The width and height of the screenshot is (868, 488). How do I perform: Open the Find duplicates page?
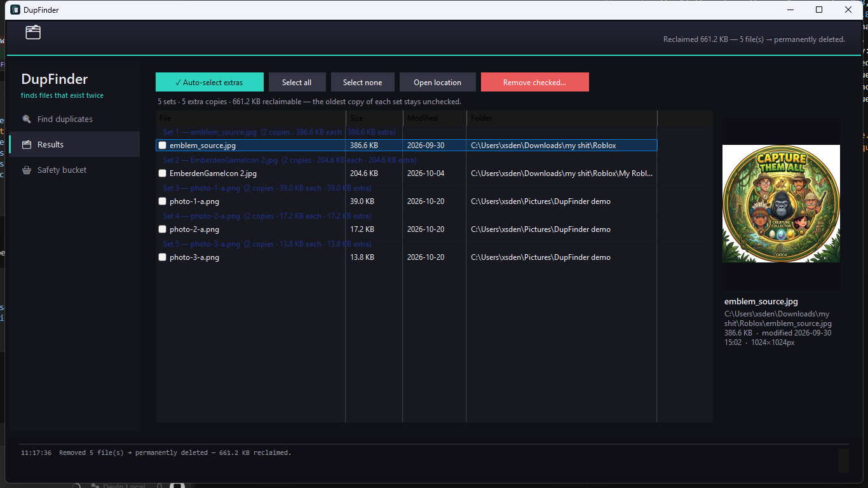pyautogui.click(x=74, y=119)
